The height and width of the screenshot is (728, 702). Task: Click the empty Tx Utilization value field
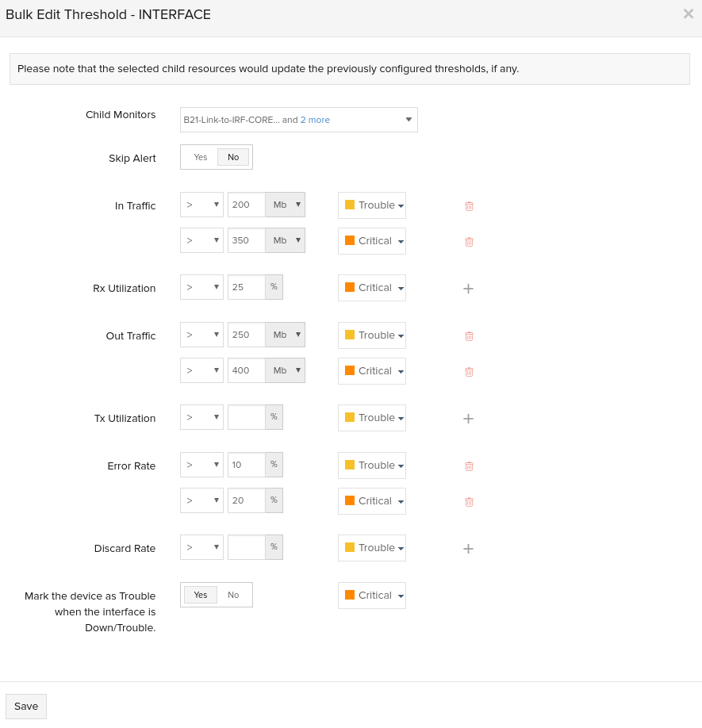tap(246, 417)
